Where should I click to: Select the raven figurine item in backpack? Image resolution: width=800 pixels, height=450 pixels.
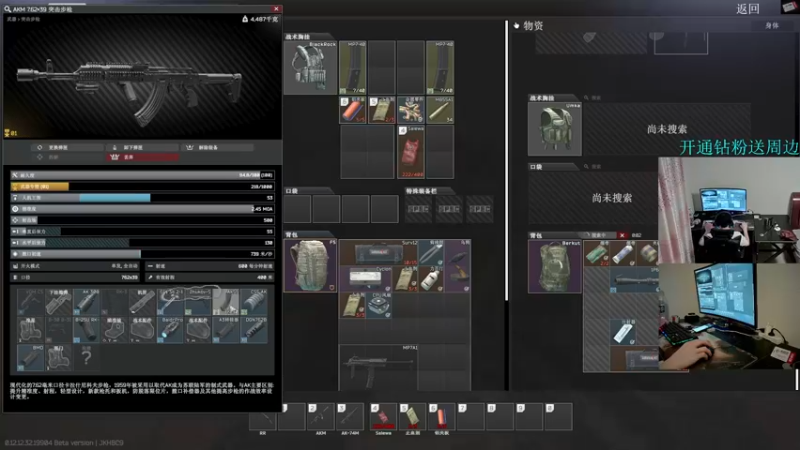coord(458,265)
